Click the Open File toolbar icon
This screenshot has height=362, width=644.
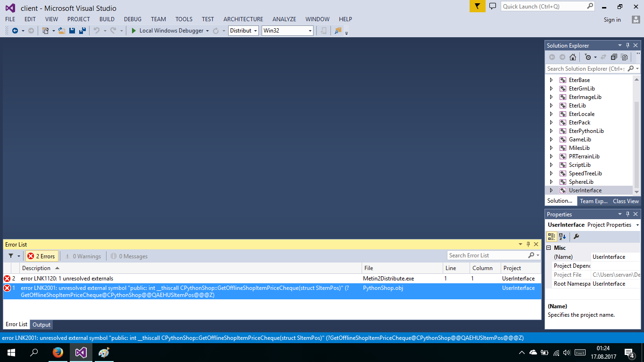pos(62,31)
